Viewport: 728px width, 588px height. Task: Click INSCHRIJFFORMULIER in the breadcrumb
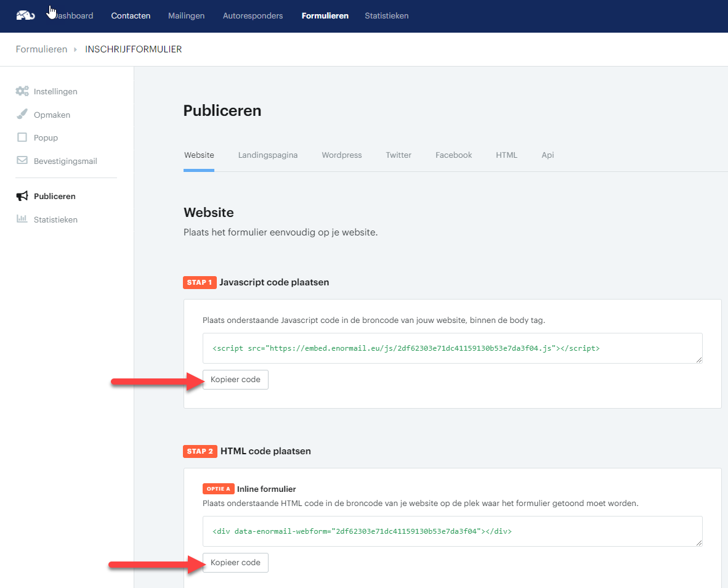point(134,49)
